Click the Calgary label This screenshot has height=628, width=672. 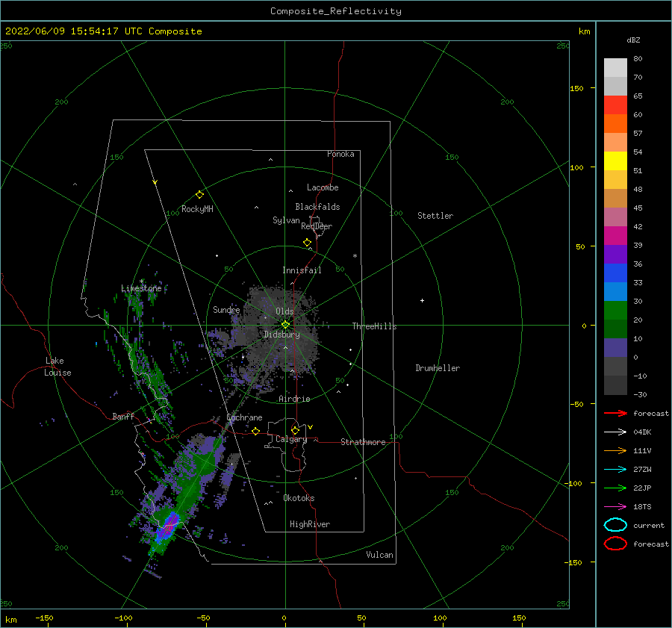[x=291, y=439]
